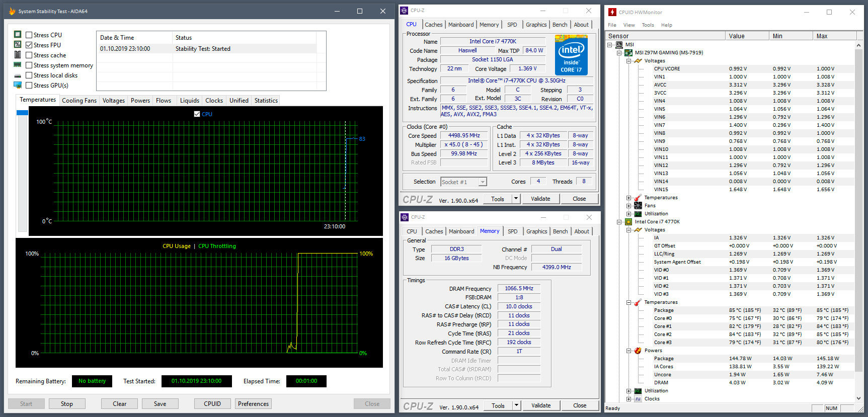Click the HWMonitor vertical scrollbar up arrow
This screenshot has height=417, width=868.
click(x=859, y=45)
